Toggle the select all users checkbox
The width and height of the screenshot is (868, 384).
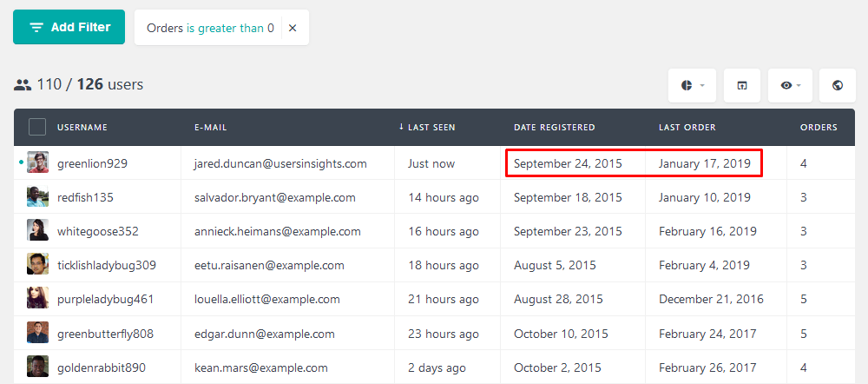point(37,127)
